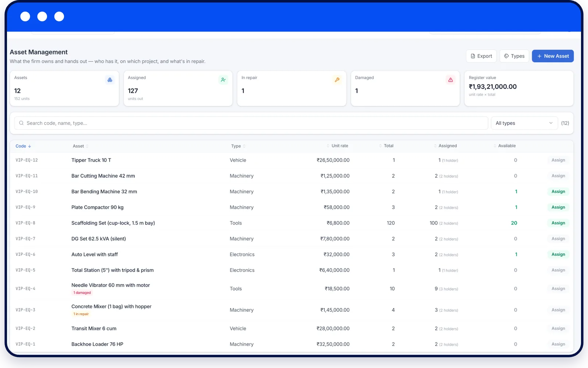Click the Damaged warning triangle icon

(451, 80)
